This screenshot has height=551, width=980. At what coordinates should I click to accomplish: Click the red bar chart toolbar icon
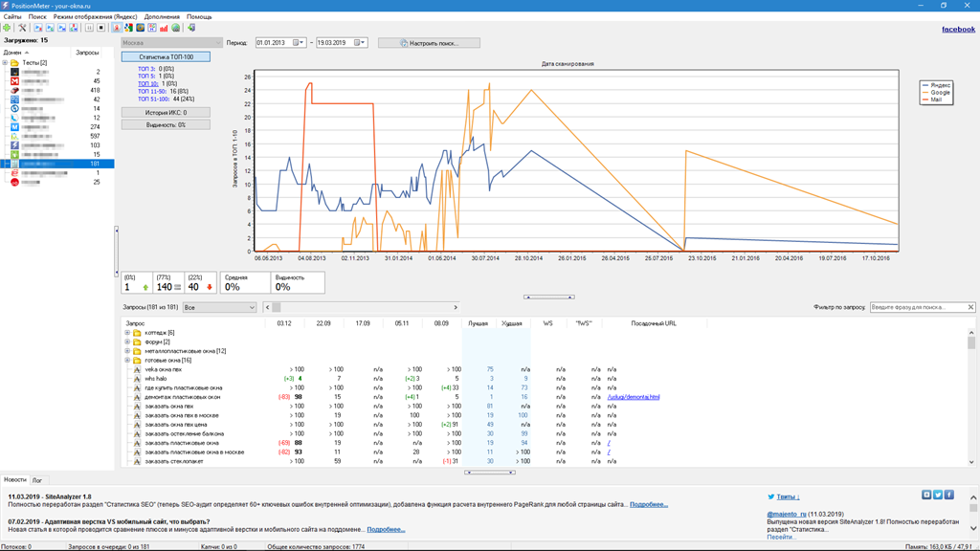(164, 28)
